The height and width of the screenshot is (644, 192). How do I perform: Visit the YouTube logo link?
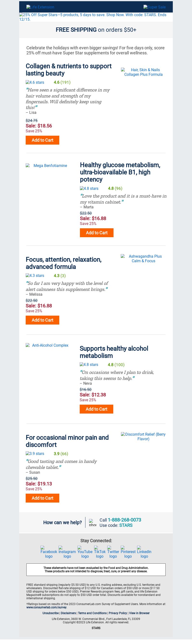pos(85,552)
